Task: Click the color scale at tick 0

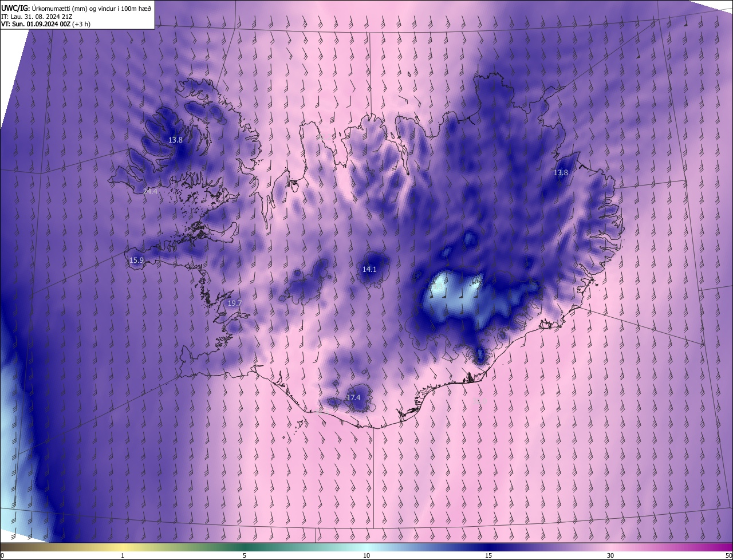Action: [2, 555]
